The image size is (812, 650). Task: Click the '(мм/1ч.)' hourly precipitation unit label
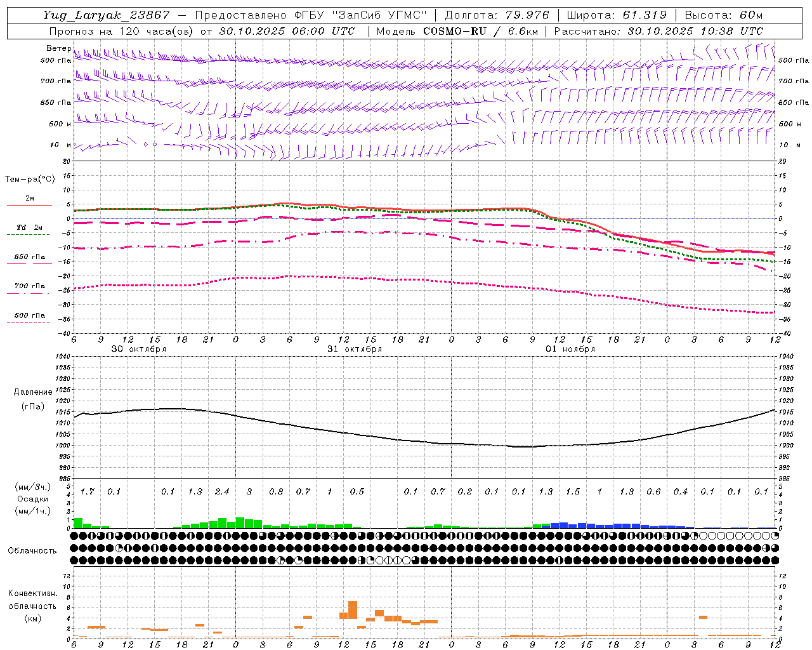tap(33, 511)
